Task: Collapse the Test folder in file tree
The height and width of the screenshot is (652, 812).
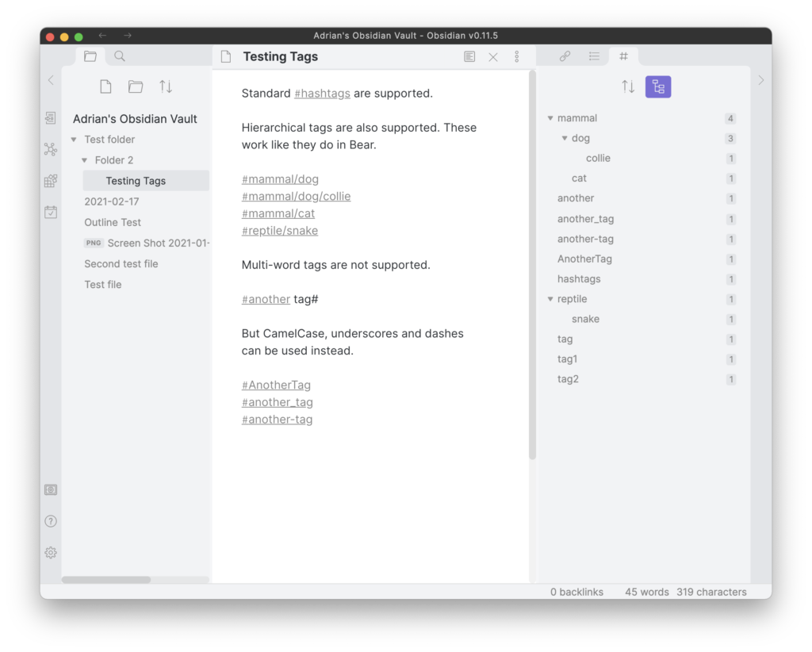Action: click(x=74, y=140)
